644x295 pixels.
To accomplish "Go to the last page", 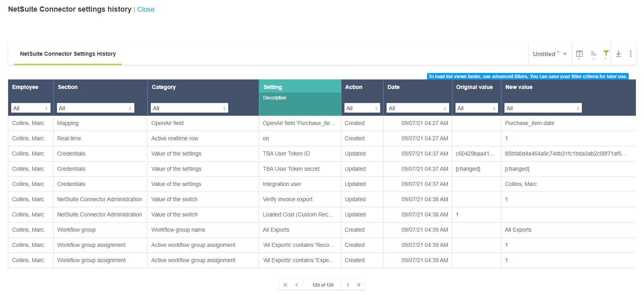I will point(358,285).
